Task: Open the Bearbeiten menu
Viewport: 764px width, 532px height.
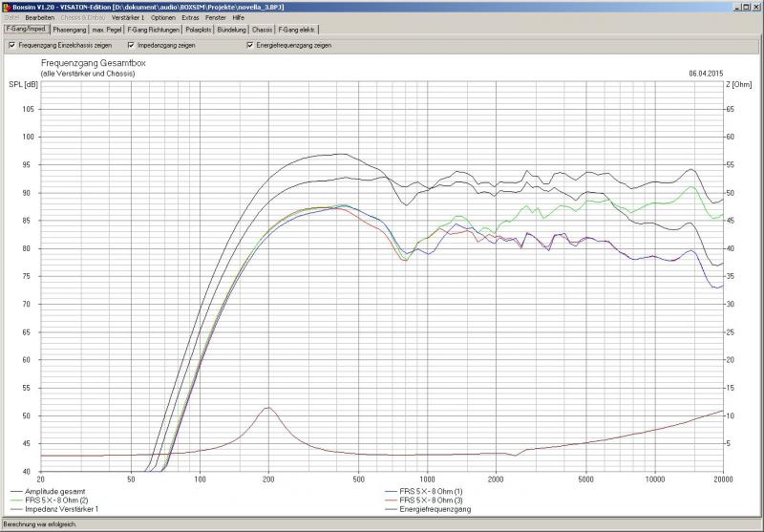Action: pyautogui.click(x=39, y=18)
